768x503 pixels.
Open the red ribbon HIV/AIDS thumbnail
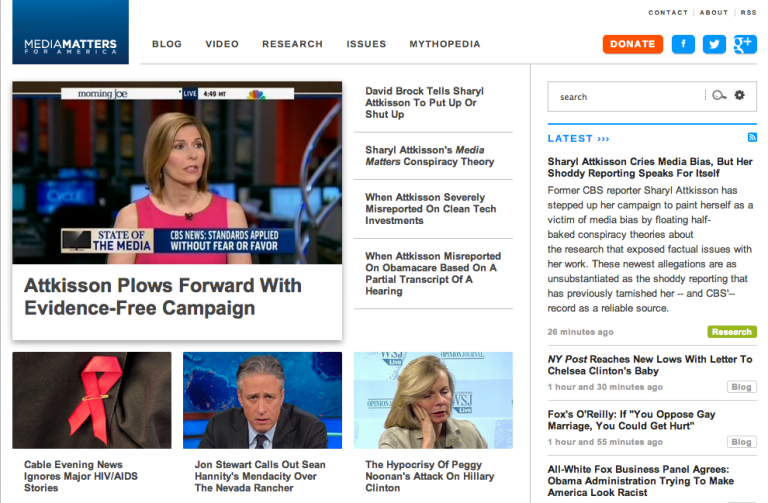click(x=92, y=400)
